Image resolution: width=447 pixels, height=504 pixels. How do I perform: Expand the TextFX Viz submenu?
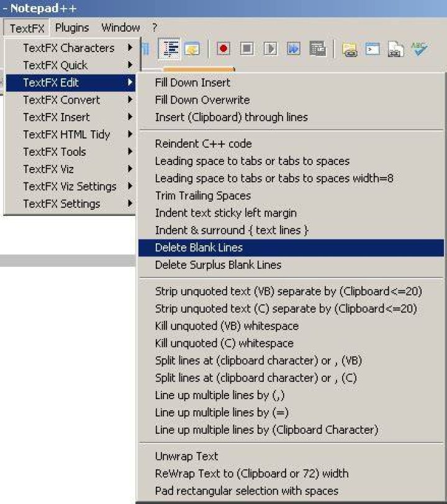point(71,169)
